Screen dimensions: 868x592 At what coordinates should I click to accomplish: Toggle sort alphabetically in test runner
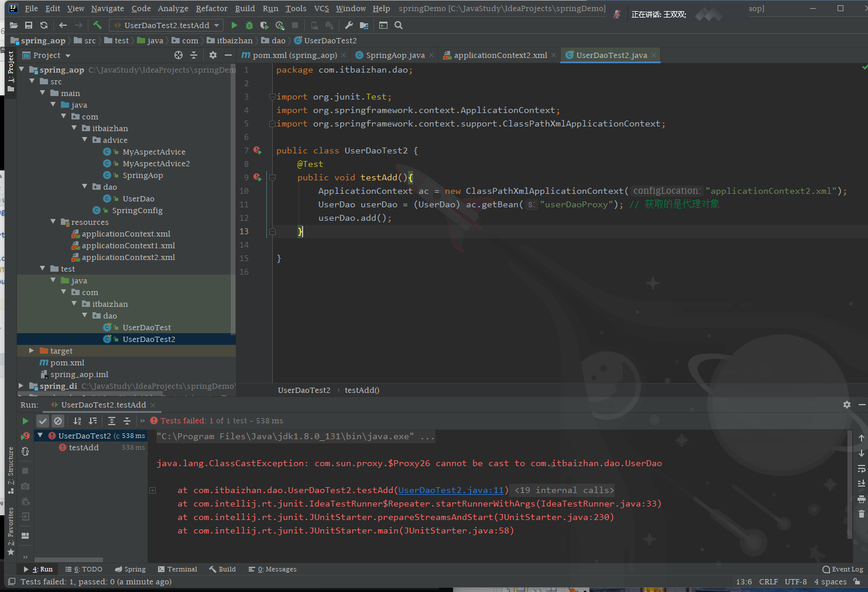[x=77, y=420]
